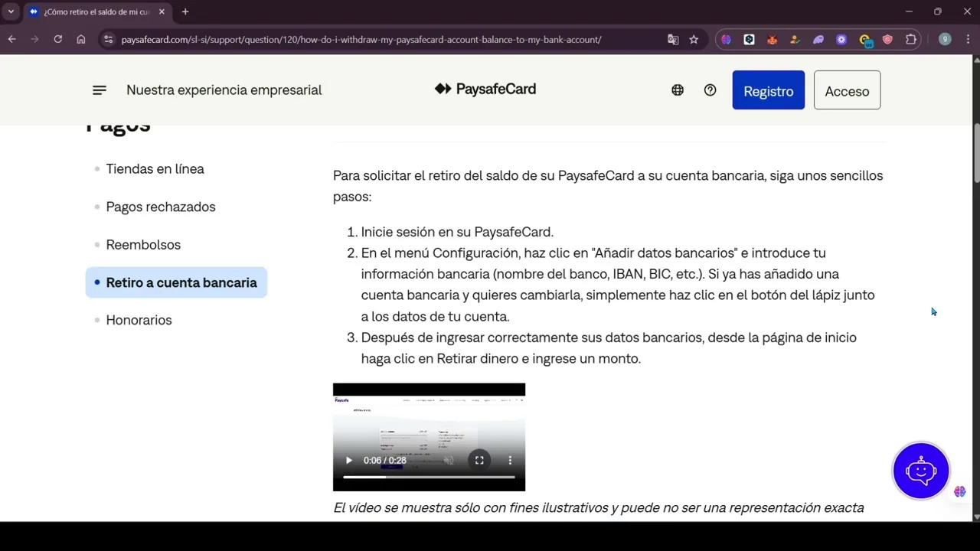Open a new browser tab
The image size is (980, 551).
185,11
